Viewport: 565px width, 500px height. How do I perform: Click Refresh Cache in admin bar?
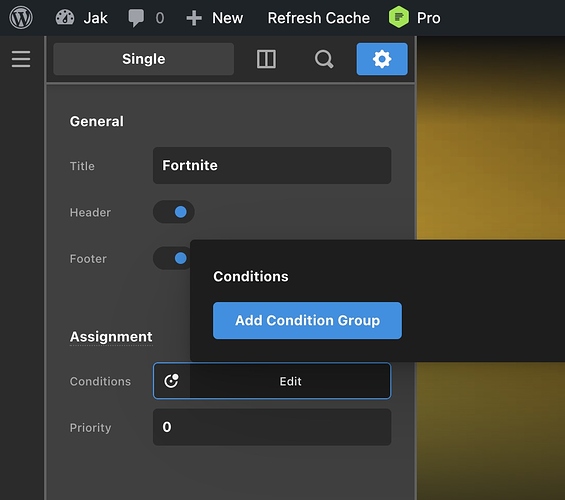point(319,18)
